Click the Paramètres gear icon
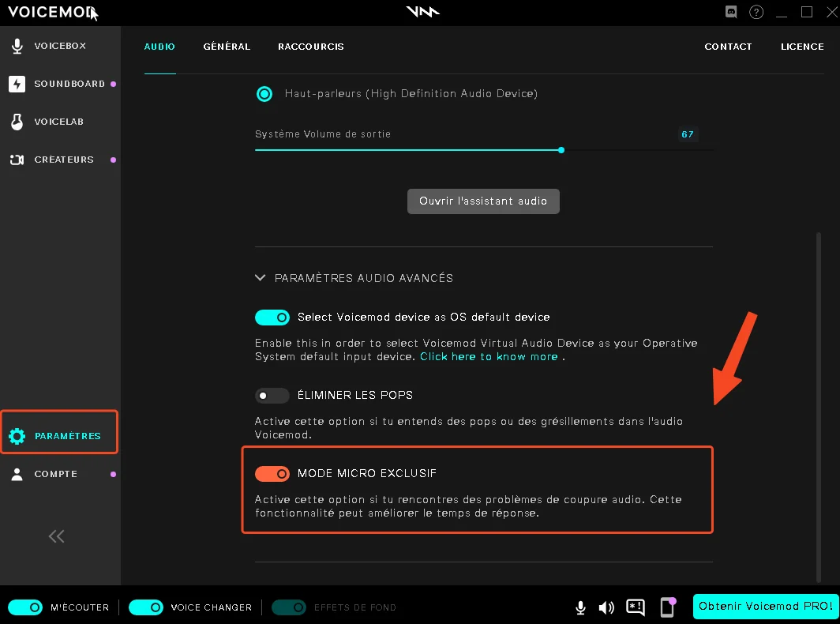The image size is (840, 624). coord(17,436)
